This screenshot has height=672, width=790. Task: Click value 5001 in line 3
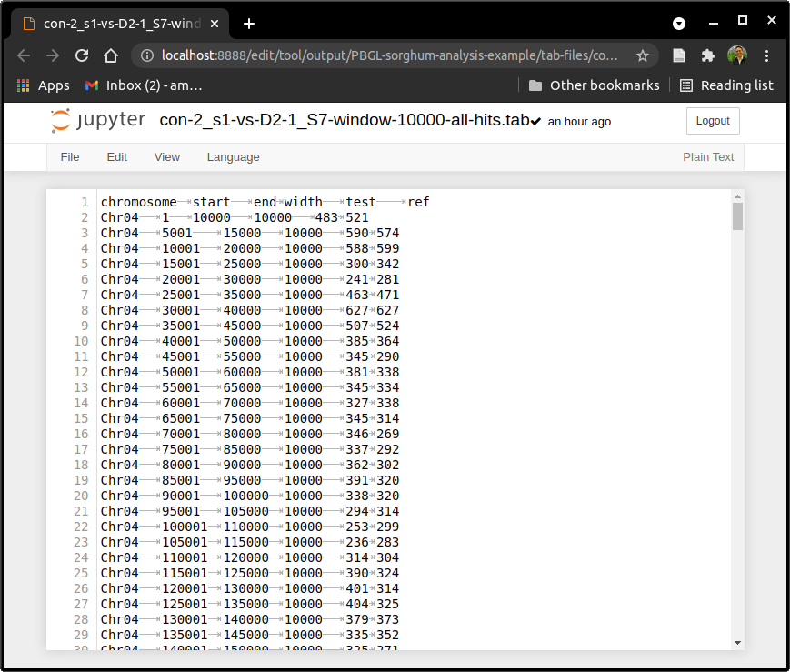point(177,233)
